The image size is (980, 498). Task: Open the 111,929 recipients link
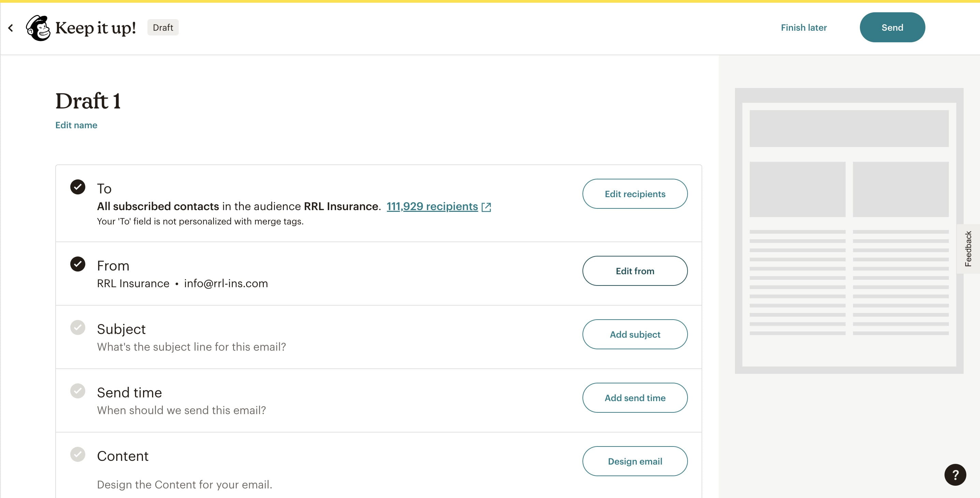(x=432, y=206)
